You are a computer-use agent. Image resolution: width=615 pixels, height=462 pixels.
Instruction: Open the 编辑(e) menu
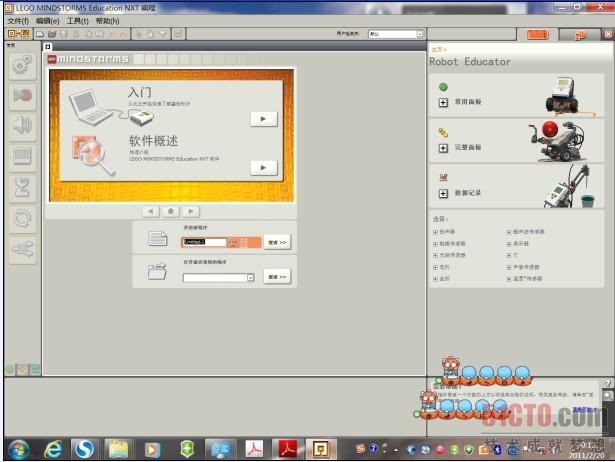47,21
